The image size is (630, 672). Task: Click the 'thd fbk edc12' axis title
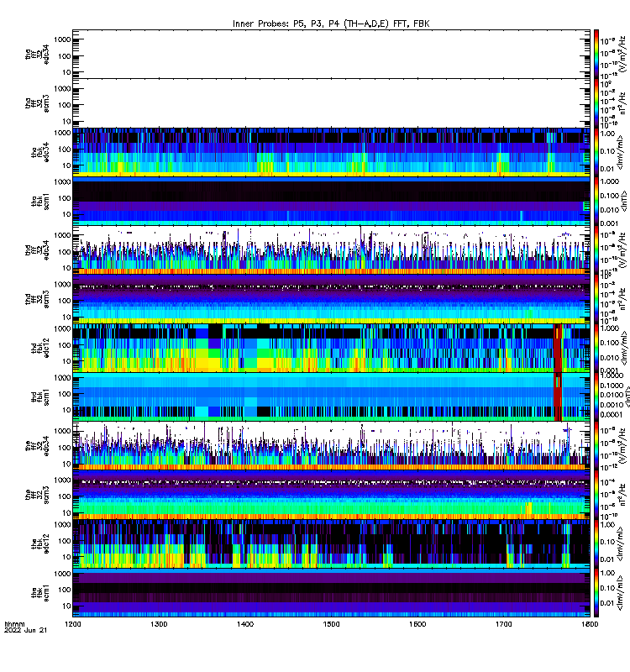pos(39,348)
